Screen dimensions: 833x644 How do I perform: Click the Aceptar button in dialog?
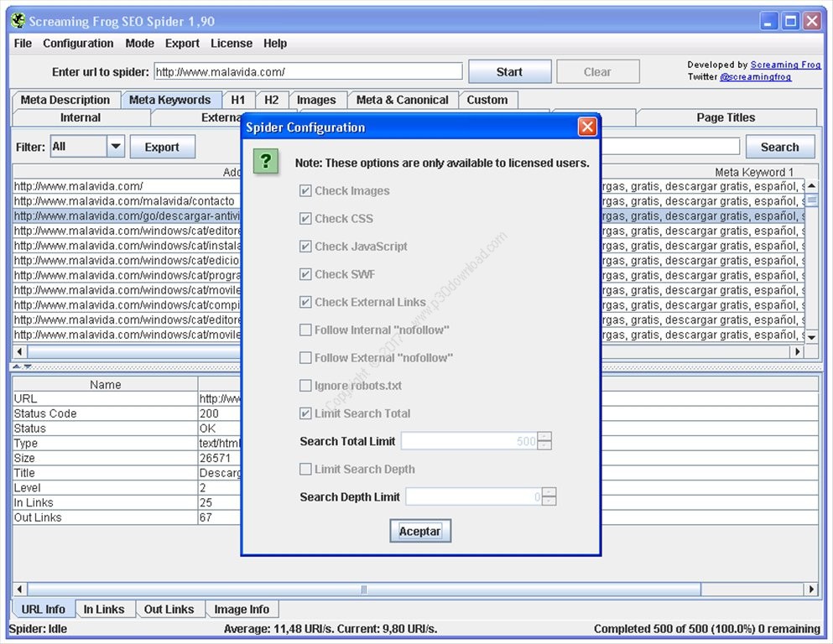(419, 531)
